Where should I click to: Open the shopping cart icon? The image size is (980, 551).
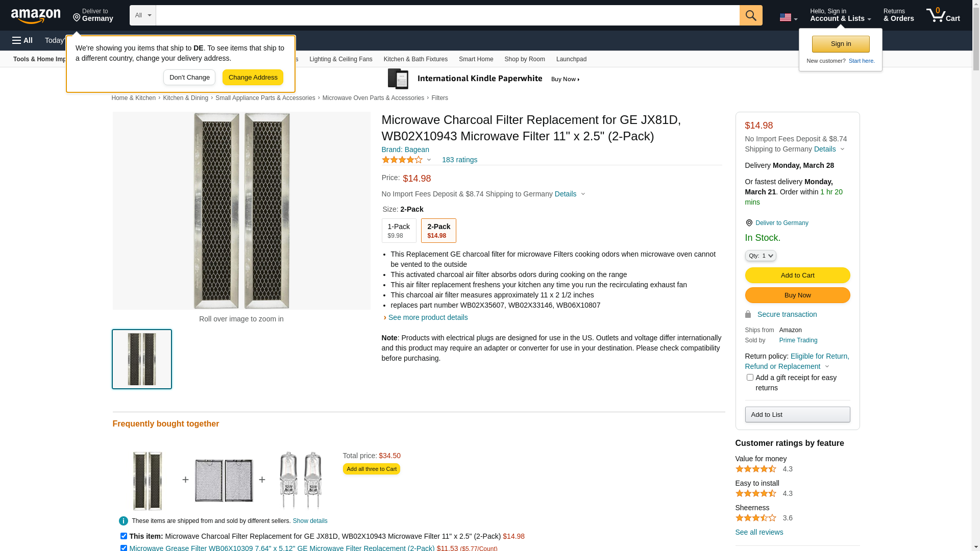pos(943,15)
